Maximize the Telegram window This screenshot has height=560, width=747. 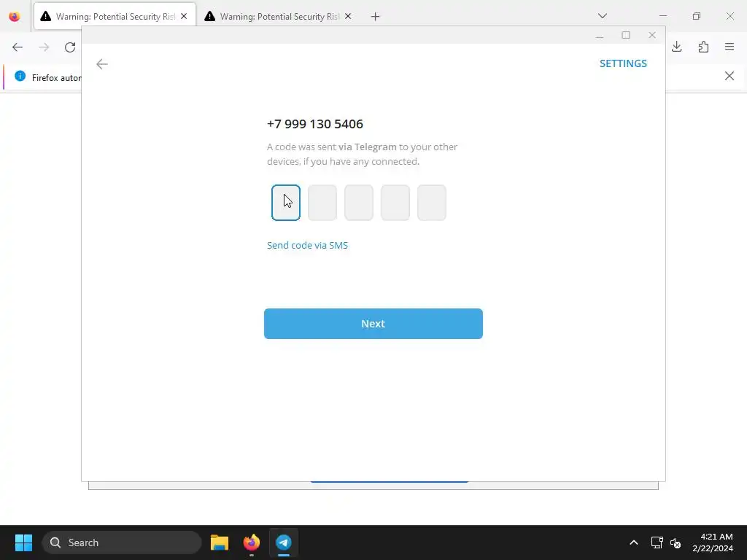(x=626, y=35)
